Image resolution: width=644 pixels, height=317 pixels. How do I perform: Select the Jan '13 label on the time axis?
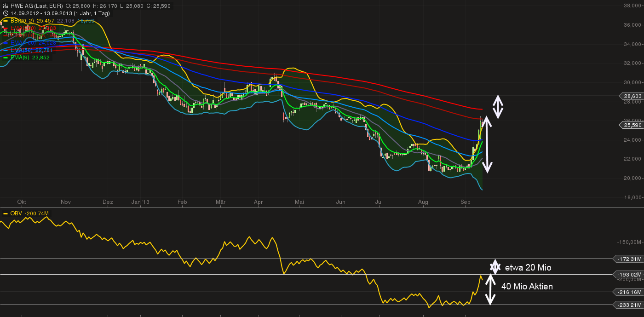coord(140,202)
